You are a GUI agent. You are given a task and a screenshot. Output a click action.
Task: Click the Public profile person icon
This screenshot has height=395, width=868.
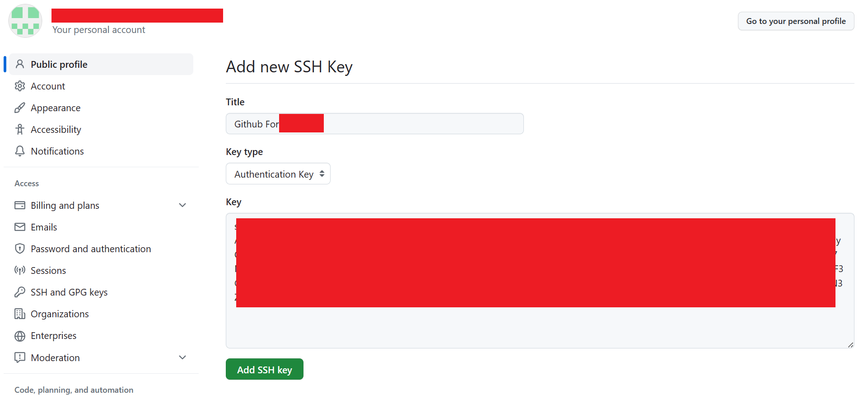click(x=20, y=64)
